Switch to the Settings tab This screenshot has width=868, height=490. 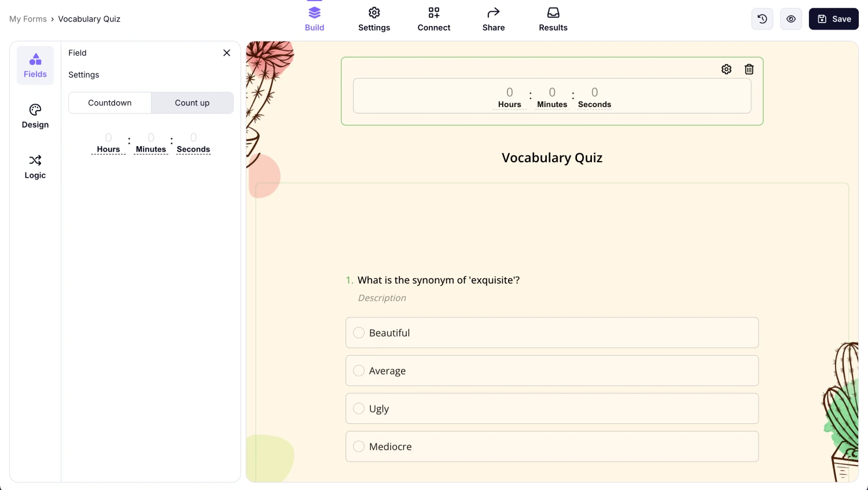(x=374, y=19)
